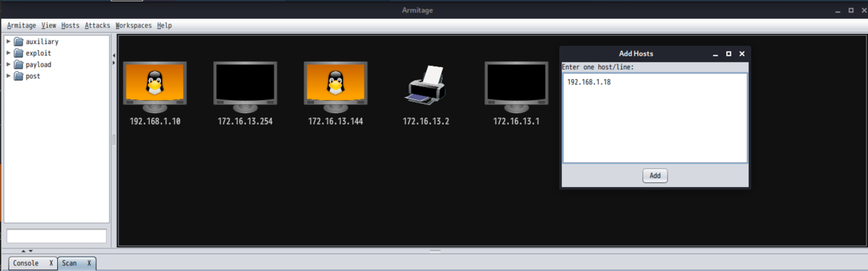Expand the exploit tree node arrow
The image size is (868, 271).
9,53
